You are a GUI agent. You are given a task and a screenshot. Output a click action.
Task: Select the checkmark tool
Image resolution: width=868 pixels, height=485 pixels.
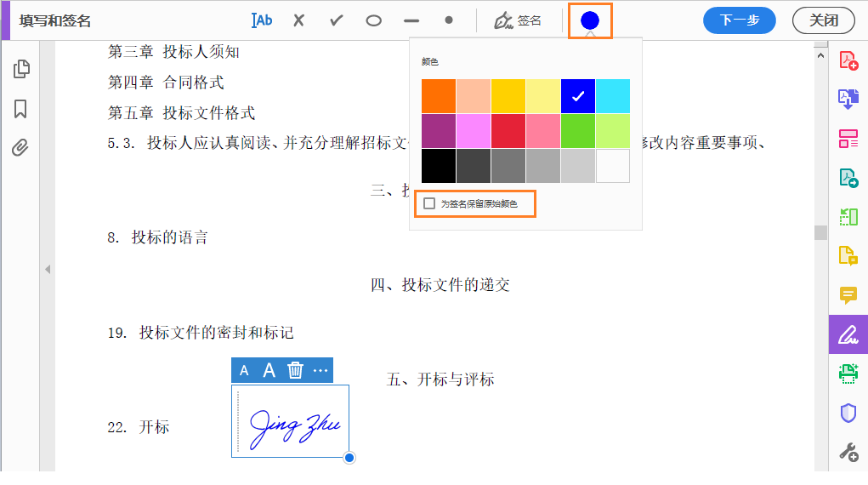(337, 20)
